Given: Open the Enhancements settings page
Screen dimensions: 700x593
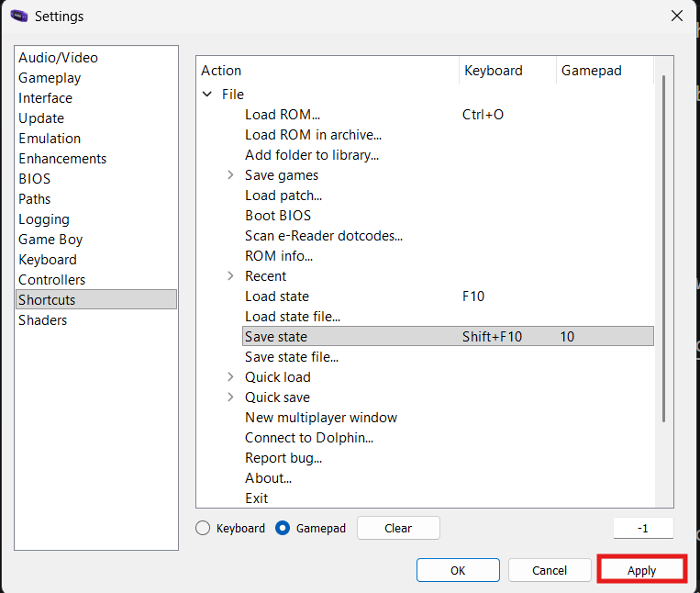Looking at the screenshot, I should pyautogui.click(x=96, y=159).
